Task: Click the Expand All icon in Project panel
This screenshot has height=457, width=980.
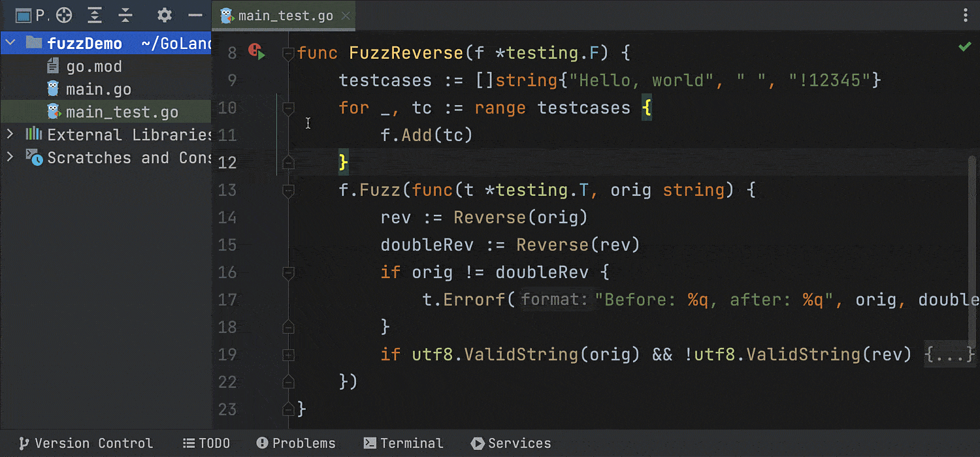Action: 95,15
